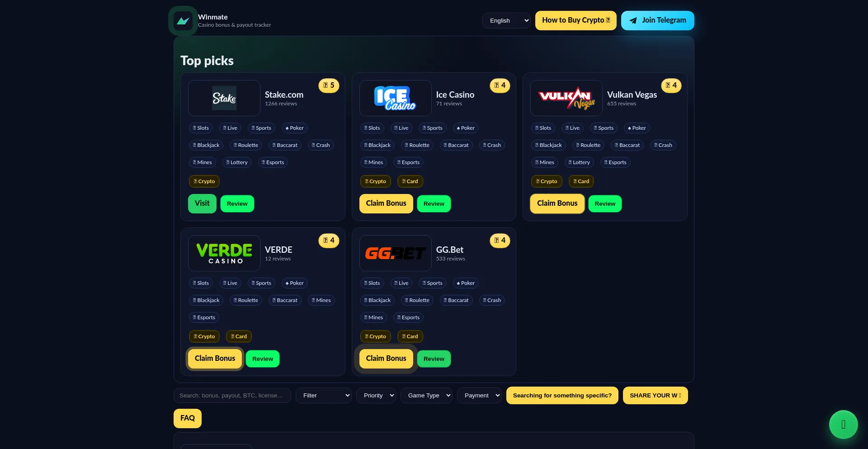Click the green floating action button

click(x=844, y=425)
